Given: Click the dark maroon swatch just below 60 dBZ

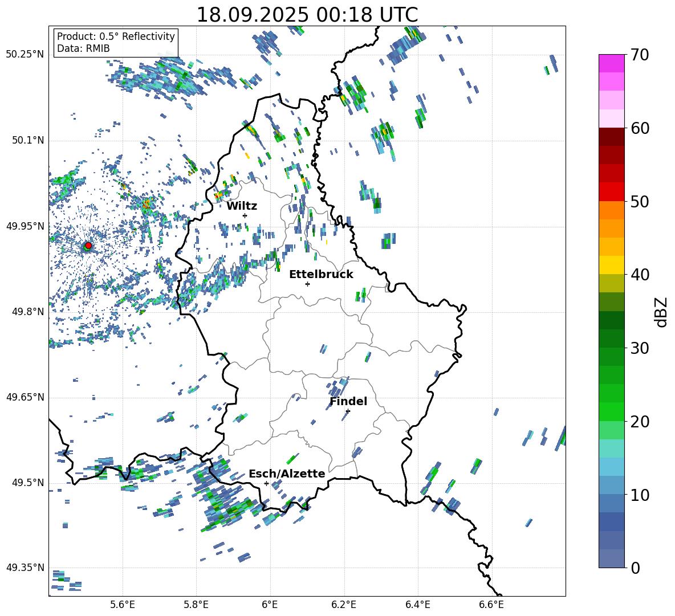Looking at the screenshot, I should click(612, 137).
